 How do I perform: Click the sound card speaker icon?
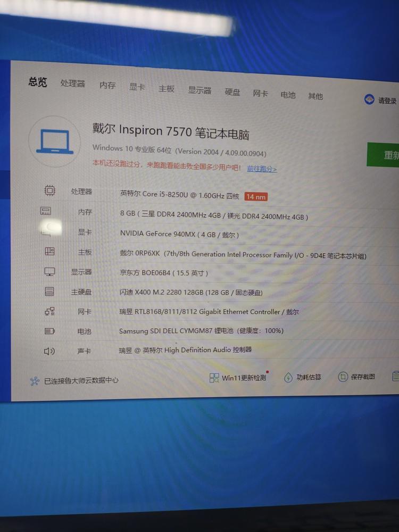click(49, 351)
